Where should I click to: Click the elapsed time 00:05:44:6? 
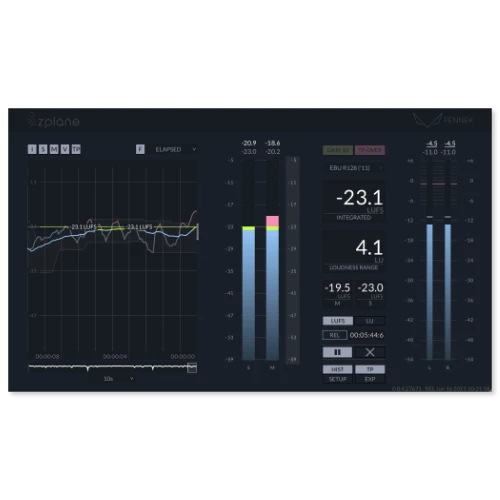[x=367, y=335]
